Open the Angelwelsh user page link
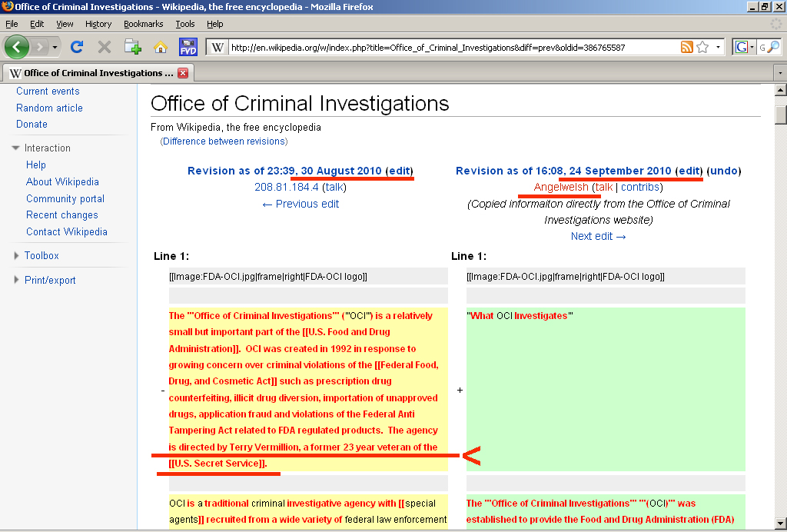Screen dimensions: 787x532 pyautogui.click(x=561, y=188)
